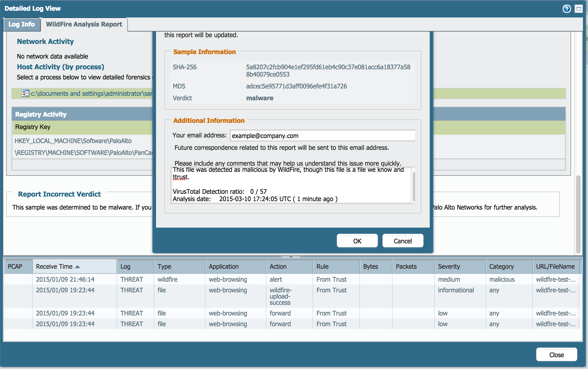588x369 pixels.
Task: Open the c:\documents and settings process link
Action: (92, 94)
